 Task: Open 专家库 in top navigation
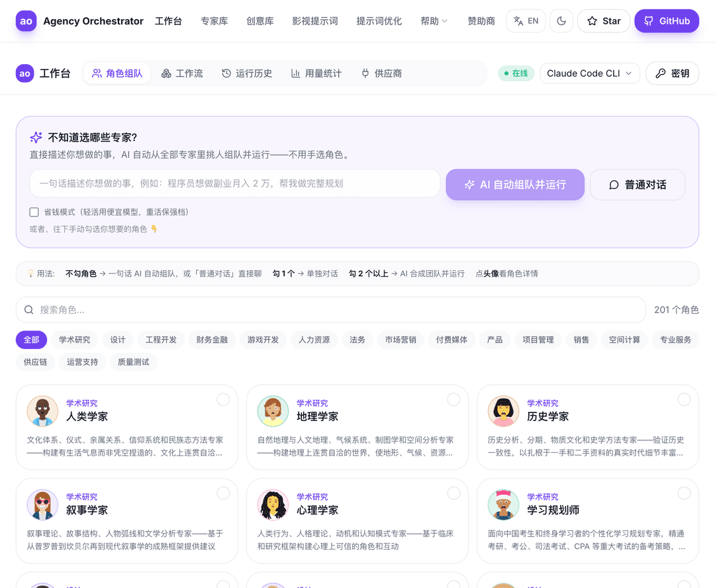tap(215, 21)
